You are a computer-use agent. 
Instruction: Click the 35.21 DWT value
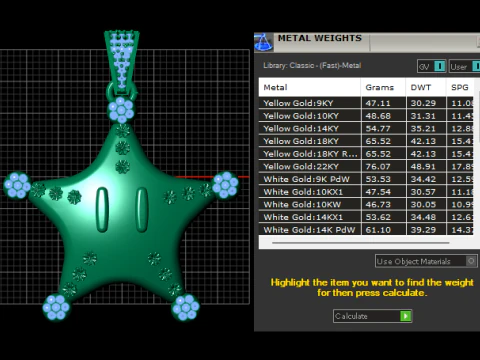click(423, 128)
